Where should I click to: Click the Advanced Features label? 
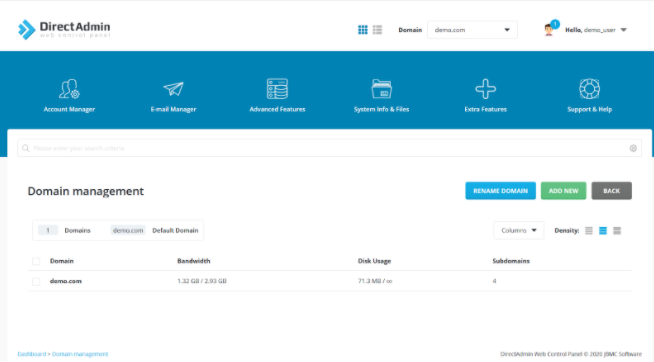click(277, 109)
